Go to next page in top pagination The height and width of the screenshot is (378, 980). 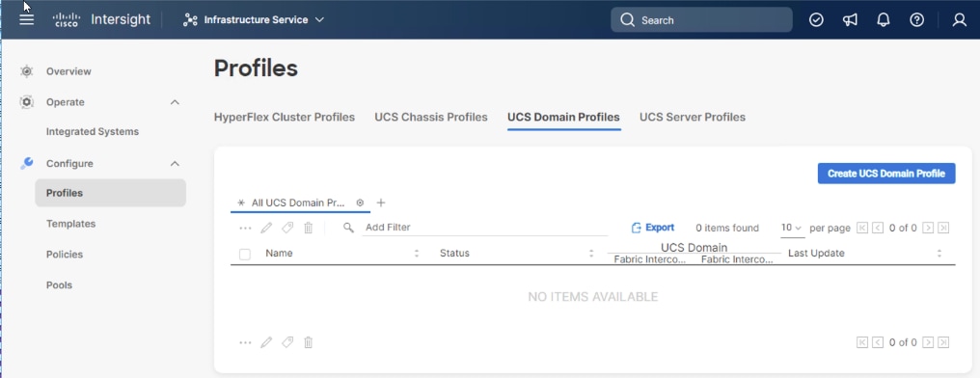coord(928,228)
